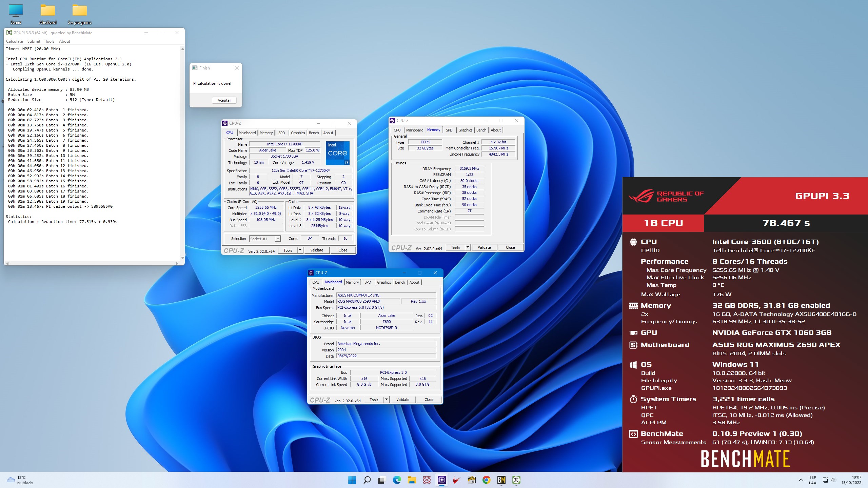
Task: Open red wing-logo app in taskbar
Action: pyautogui.click(x=456, y=480)
